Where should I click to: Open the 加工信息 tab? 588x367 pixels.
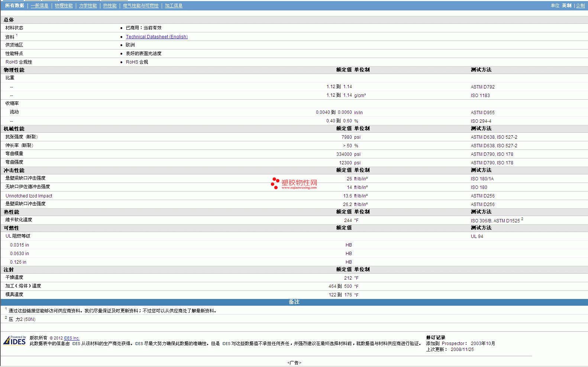174,6
